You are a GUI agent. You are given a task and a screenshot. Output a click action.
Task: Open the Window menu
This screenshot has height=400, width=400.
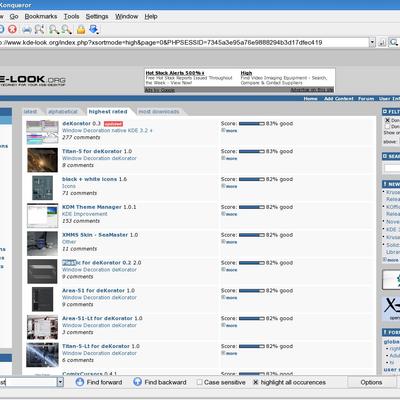pyautogui.click(x=126, y=16)
